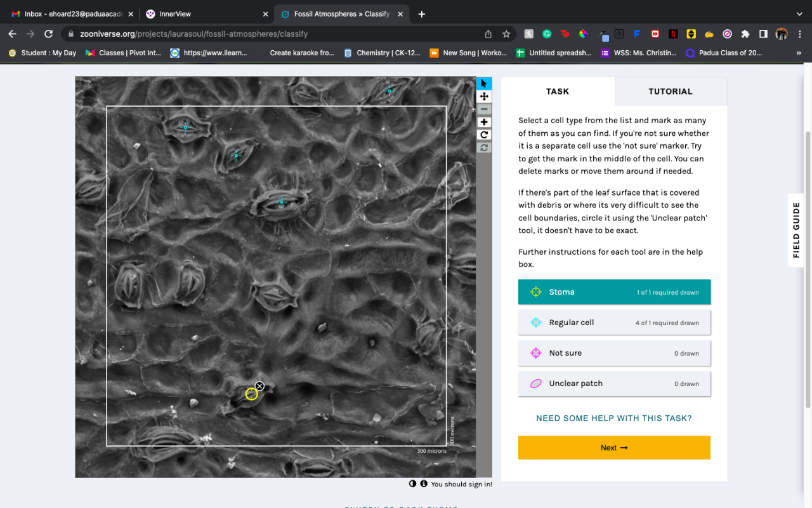The width and height of the screenshot is (812, 508).
Task: Open the Grammarly extension
Action: (547, 34)
